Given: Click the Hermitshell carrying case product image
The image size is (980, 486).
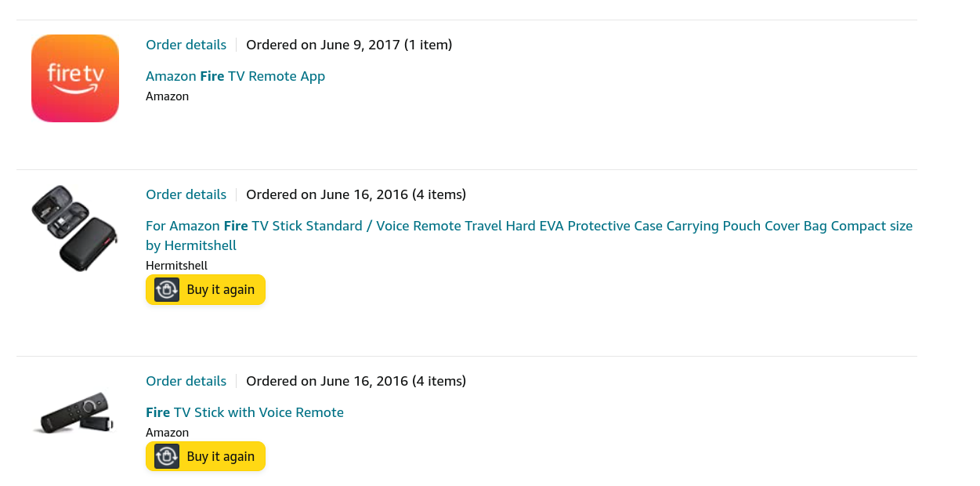Looking at the screenshot, I should tap(75, 228).
